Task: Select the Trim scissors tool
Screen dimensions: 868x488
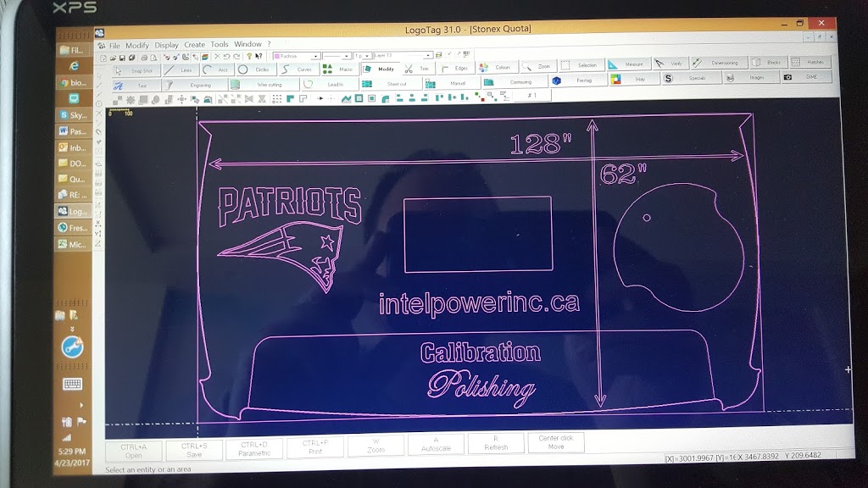Action: coord(418,69)
